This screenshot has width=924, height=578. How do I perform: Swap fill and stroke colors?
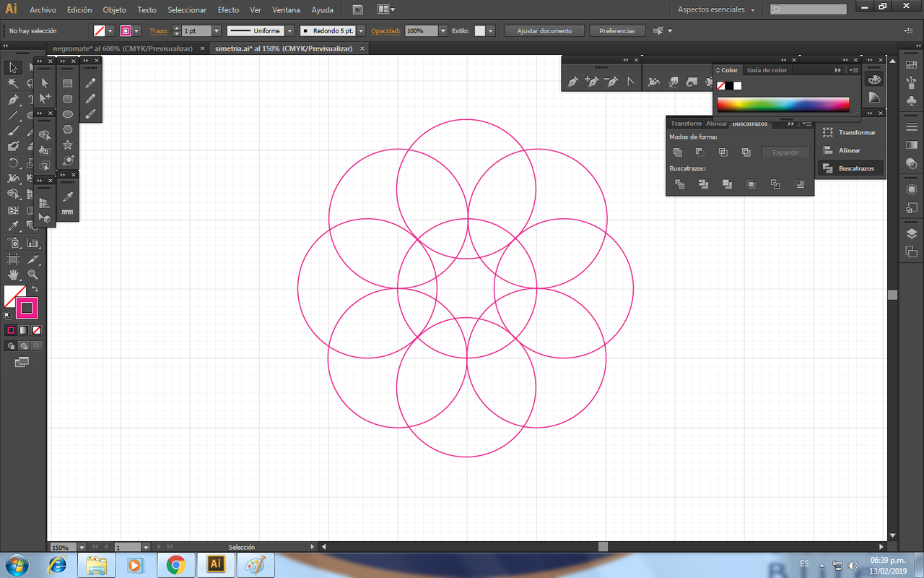pos(35,289)
